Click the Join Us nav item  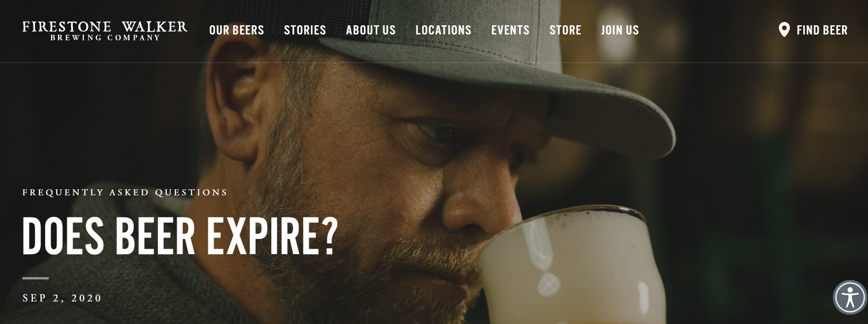click(620, 30)
